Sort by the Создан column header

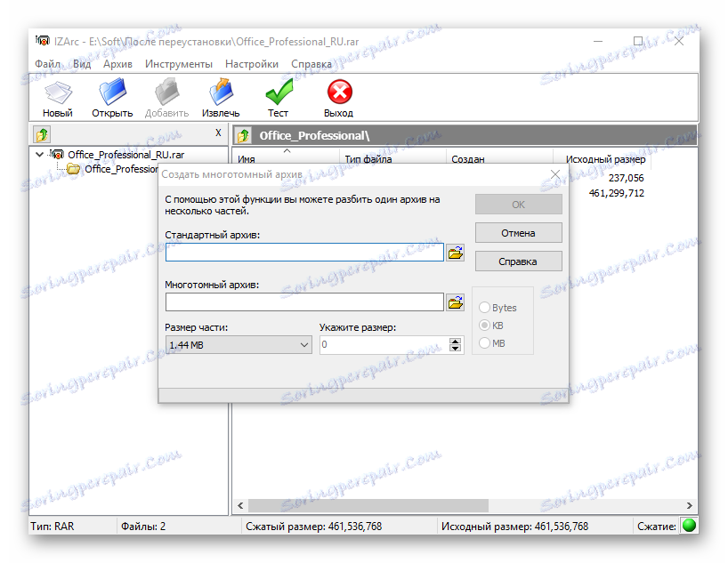coord(499,157)
